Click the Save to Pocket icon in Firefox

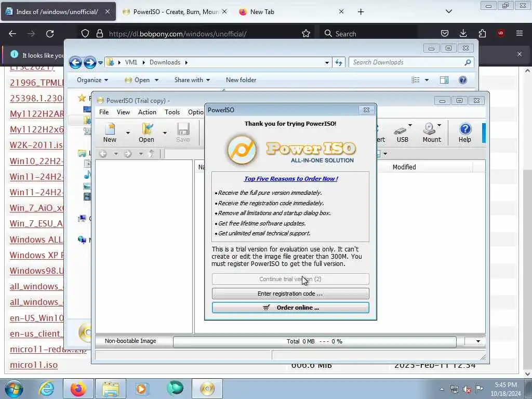[445, 33]
